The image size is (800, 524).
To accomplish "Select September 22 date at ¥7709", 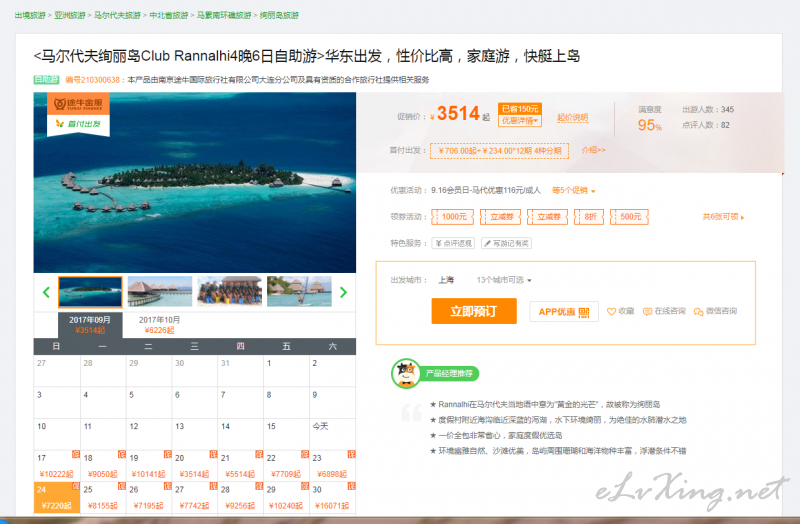I will [x=287, y=465].
